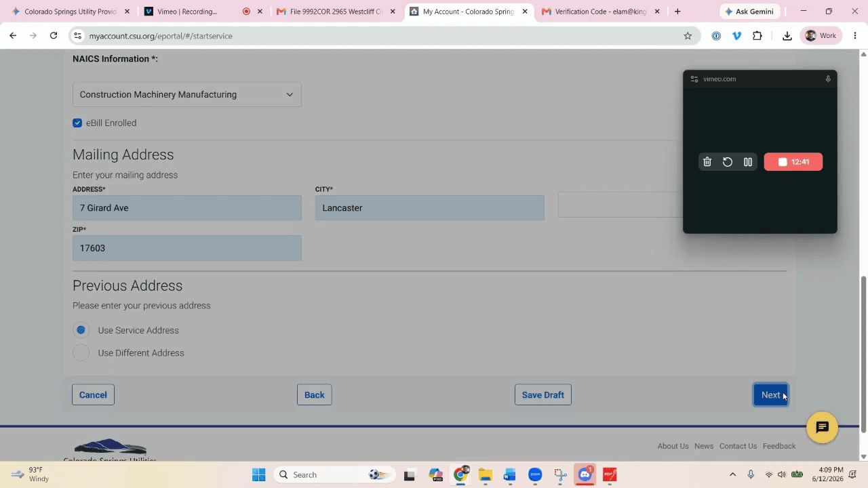The height and width of the screenshot is (488, 868).
Task: Switch to File 9992COR Gmail tab
Action: 336,12
